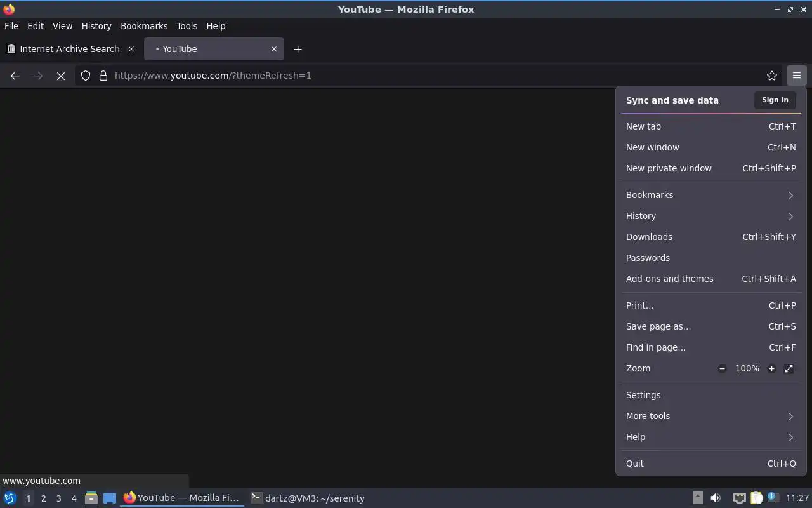Select Print... menu entry
The image size is (812, 508).
711,305
